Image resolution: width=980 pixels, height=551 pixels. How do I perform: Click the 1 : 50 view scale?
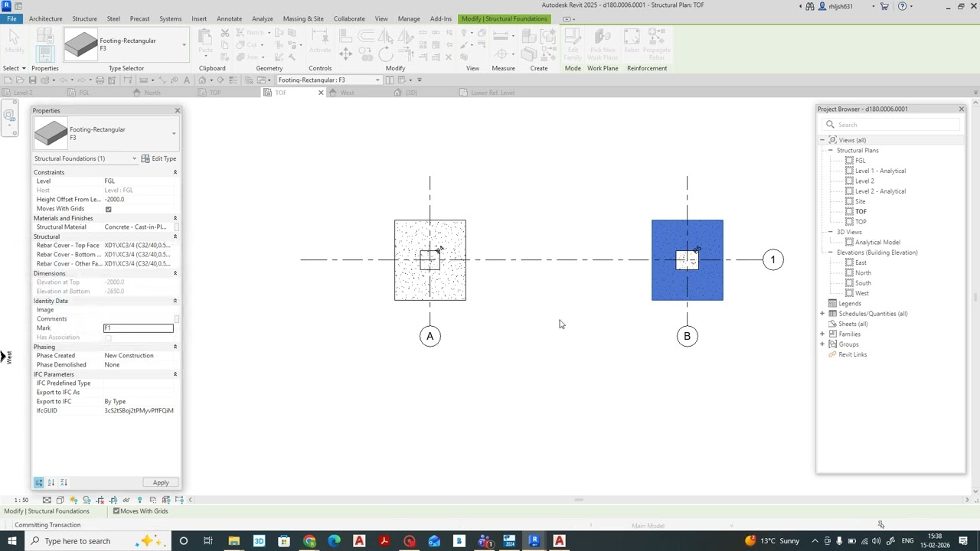pos(21,500)
